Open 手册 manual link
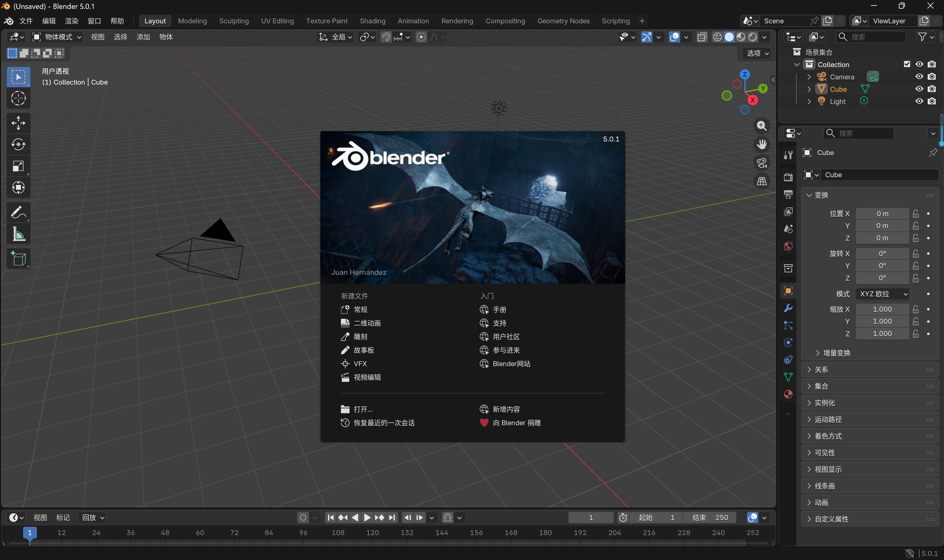 (x=493, y=310)
